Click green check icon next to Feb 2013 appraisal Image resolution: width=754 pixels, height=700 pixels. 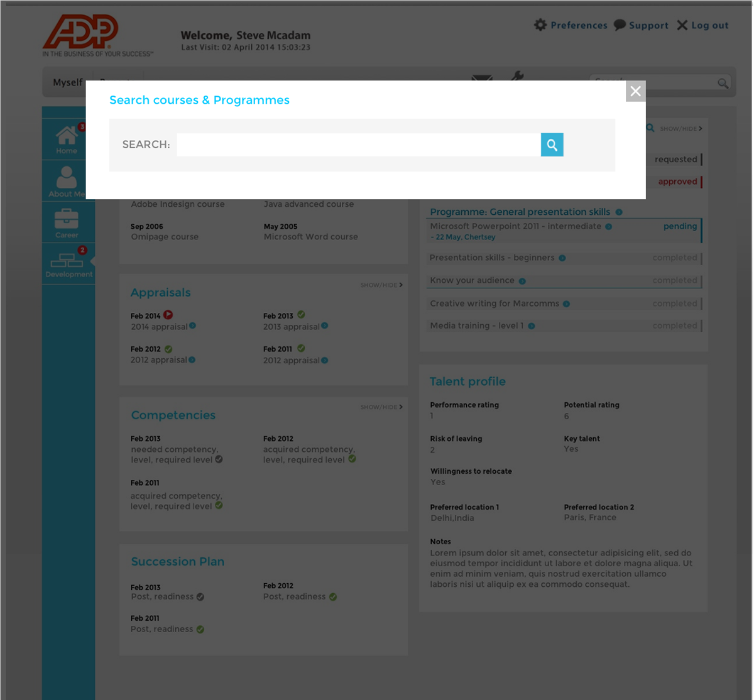(301, 315)
